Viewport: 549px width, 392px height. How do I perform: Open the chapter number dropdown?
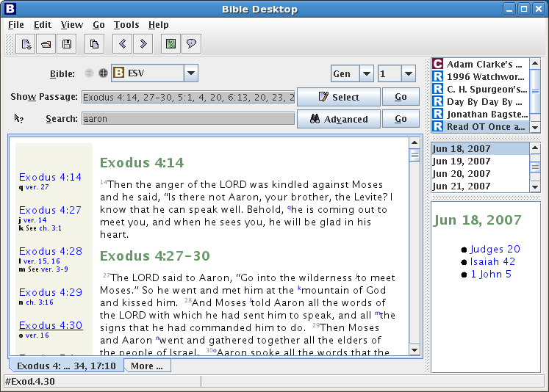point(408,73)
